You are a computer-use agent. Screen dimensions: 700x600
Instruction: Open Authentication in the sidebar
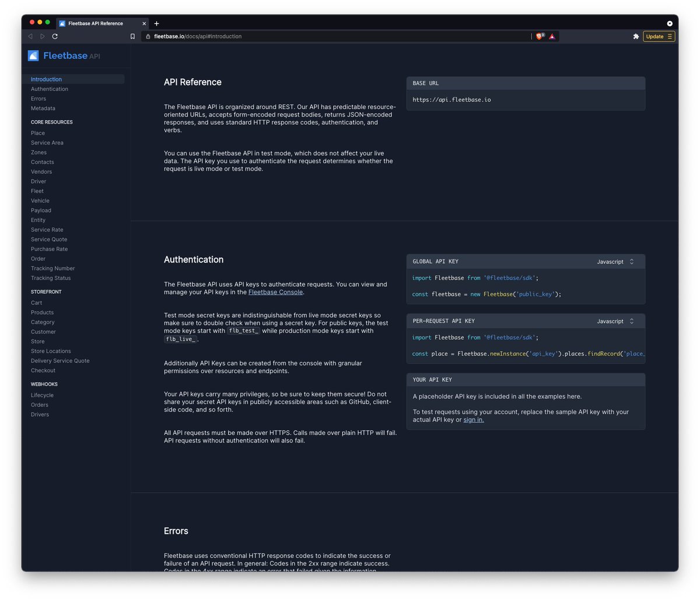[50, 89]
